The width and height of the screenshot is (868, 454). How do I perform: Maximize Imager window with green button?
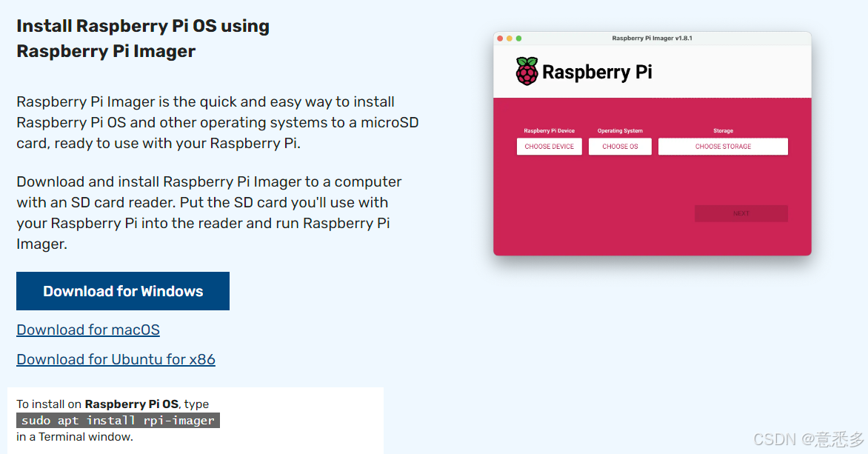(518, 39)
